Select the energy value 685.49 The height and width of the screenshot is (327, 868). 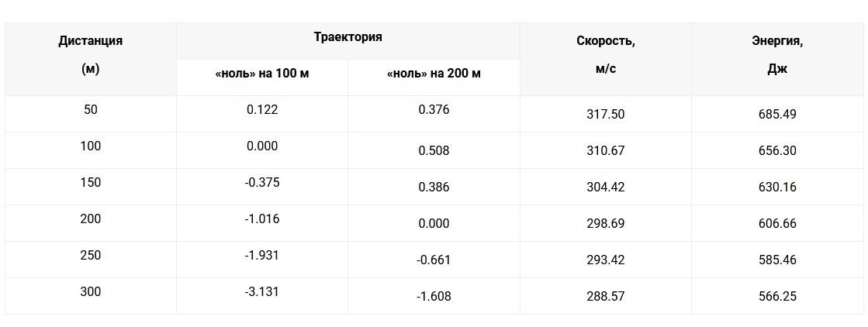coord(777,114)
